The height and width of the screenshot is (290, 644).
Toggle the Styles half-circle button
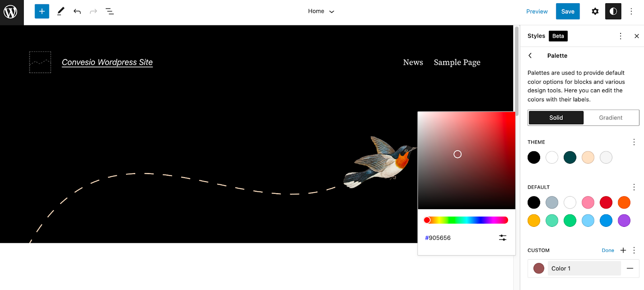[613, 11]
